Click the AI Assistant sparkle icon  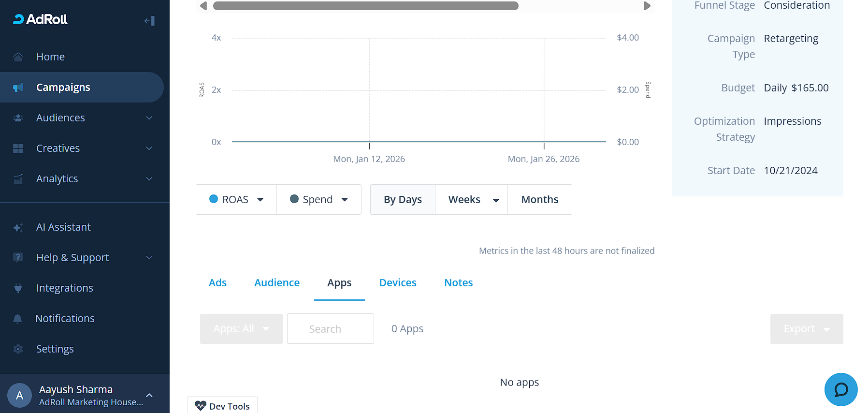click(x=18, y=227)
